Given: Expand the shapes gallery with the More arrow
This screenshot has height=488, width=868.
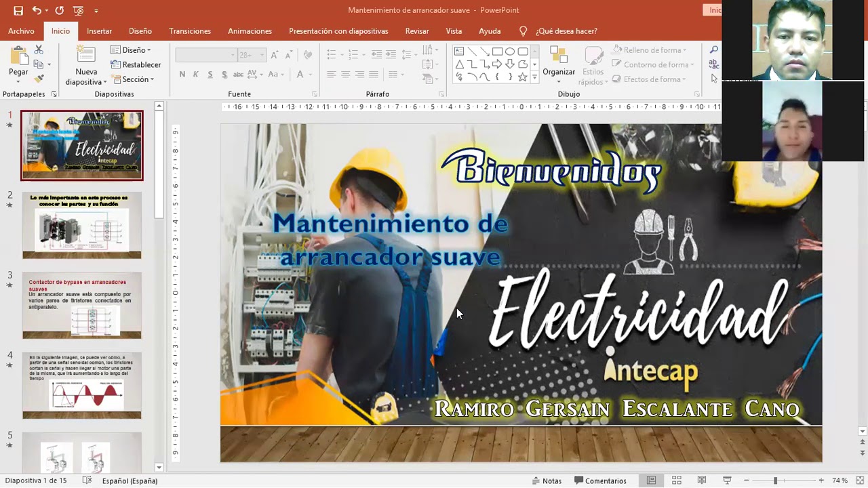Looking at the screenshot, I should 534,78.
